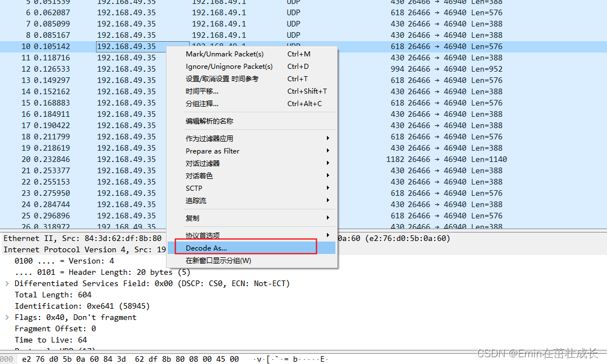Expand the Differentiated Services Field node
Viewport: 607px width, 364px height.
click(6, 283)
